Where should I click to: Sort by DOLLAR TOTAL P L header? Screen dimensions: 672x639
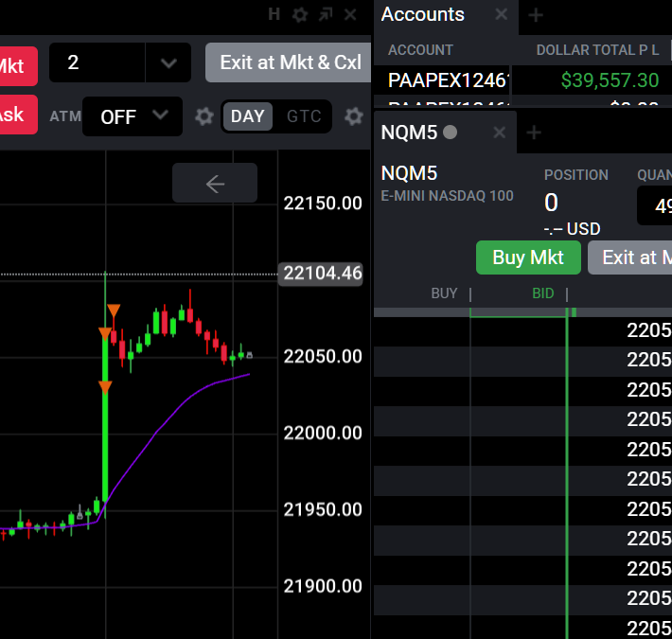point(597,50)
